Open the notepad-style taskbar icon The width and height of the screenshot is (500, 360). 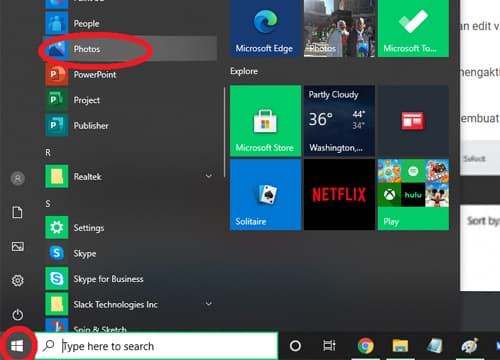[x=435, y=346]
